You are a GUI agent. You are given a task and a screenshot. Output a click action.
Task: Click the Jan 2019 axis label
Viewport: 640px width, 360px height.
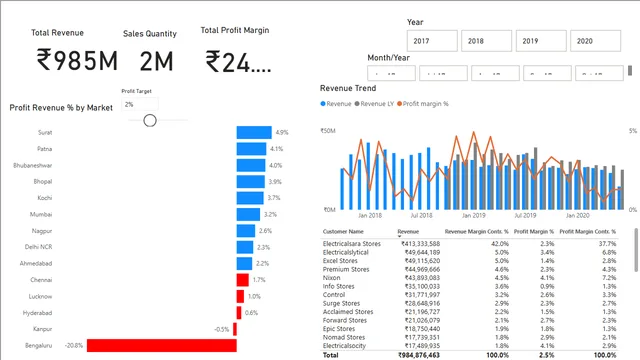pos(473,215)
